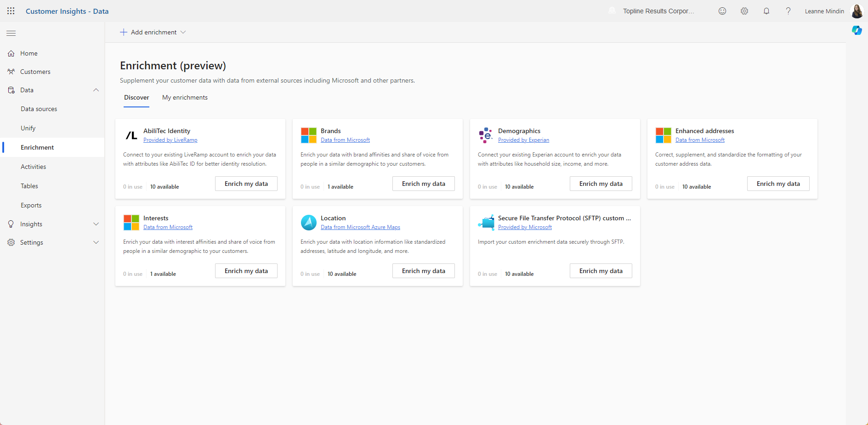Switch to the My enrichments tab
The width and height of the screenshot is (868, 425).
185,97
